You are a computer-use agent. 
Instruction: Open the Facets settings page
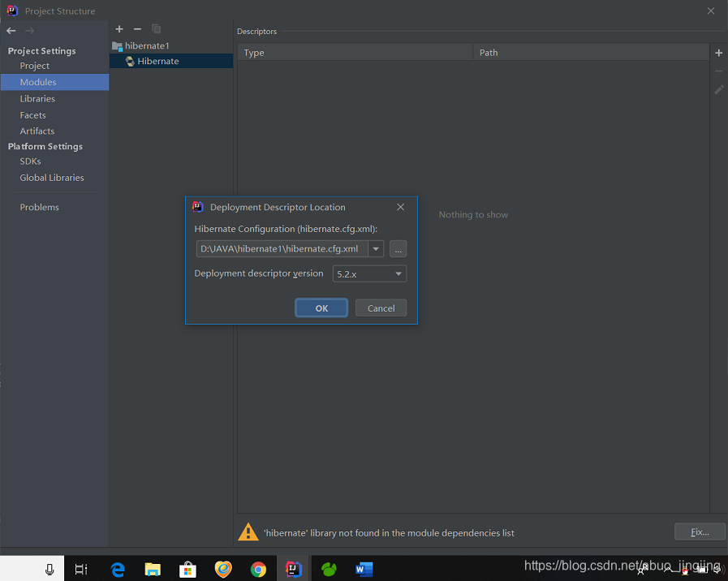click(32, 115)
